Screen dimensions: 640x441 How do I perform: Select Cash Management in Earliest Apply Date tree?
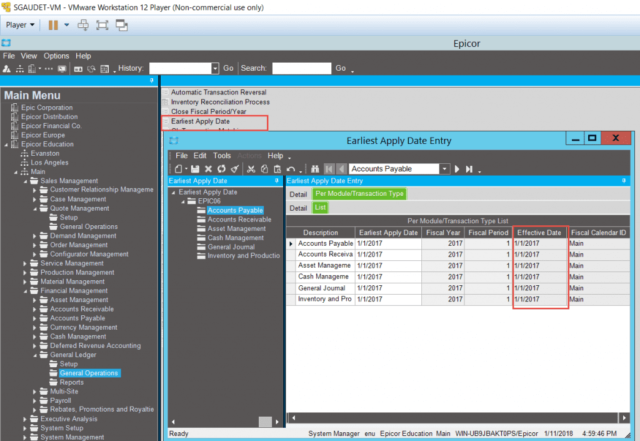click(235, 238)
